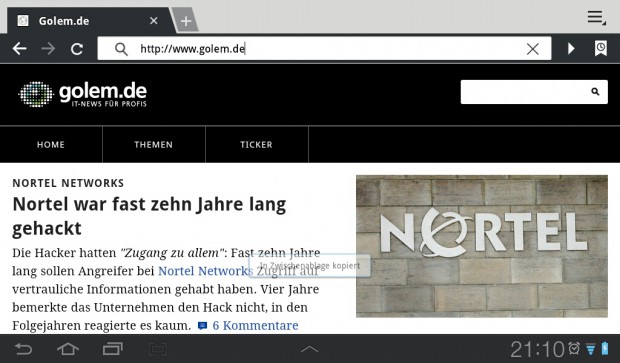This screenshot has height=363, width=620.
Task: Open the Nortel war fast zehn Jahre headline
Action: (149, 216)
